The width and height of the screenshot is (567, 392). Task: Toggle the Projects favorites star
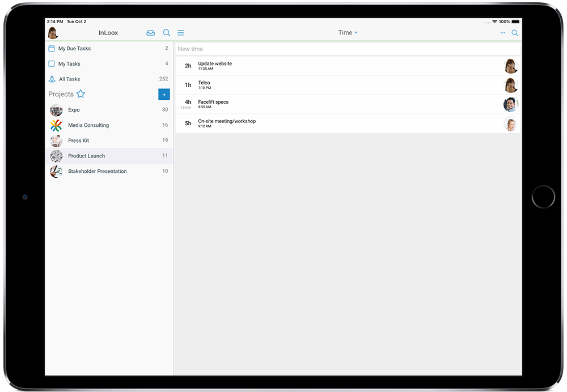pos(81,94)
